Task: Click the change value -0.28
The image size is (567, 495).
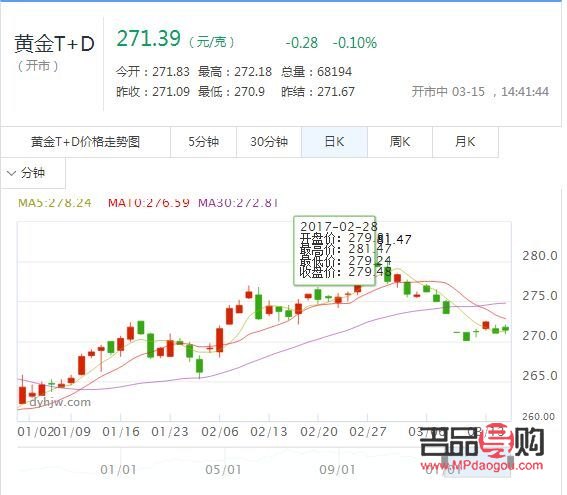Action: [302, 43]
